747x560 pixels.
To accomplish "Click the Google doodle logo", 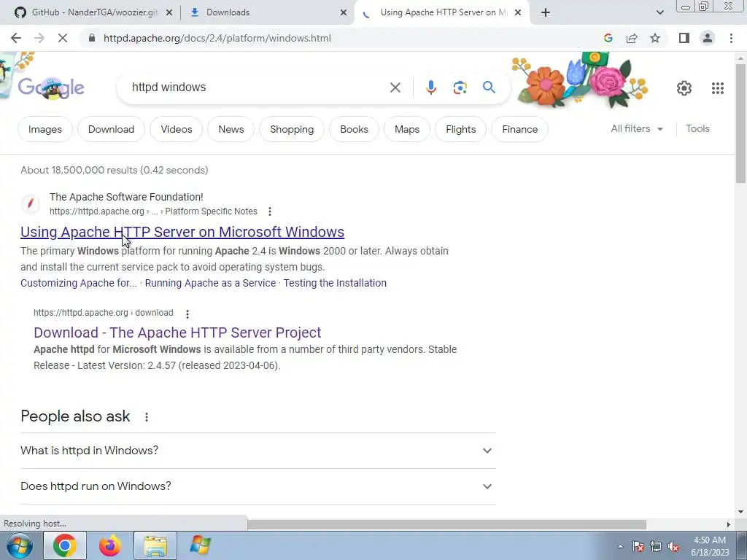I will tap(51, 87).
